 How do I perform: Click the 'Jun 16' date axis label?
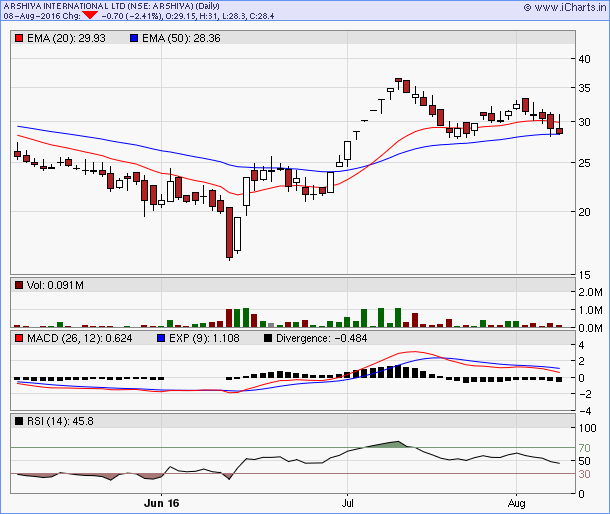tap(161, 503)
